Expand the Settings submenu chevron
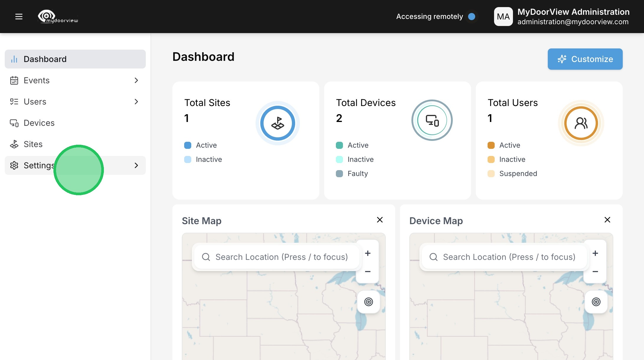 pos(136,165)
